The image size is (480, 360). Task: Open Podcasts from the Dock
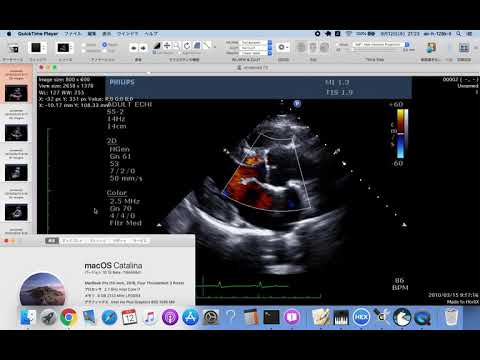170,317
